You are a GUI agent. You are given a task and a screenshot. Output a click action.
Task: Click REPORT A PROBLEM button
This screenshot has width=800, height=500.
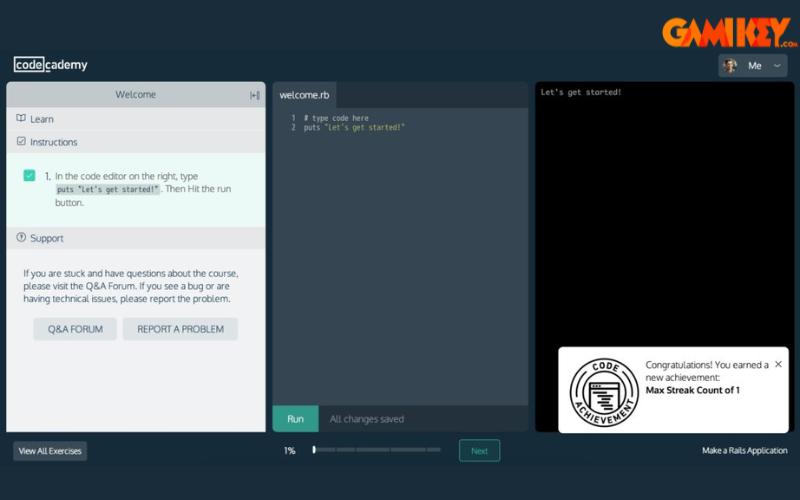180,329
